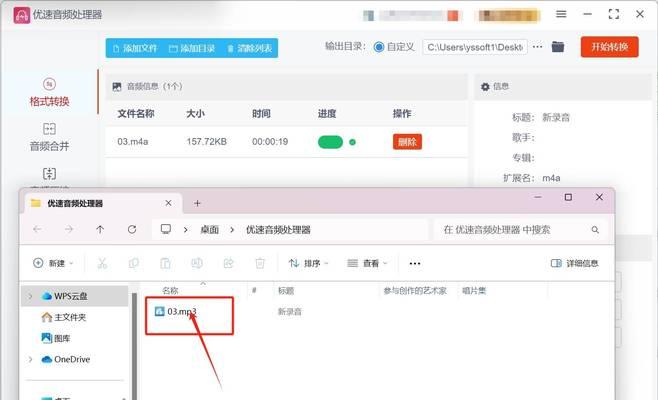This screenshot has width=658, height=400.
Task: Sort by the 唱片集 column header
Action: [474, 290]
